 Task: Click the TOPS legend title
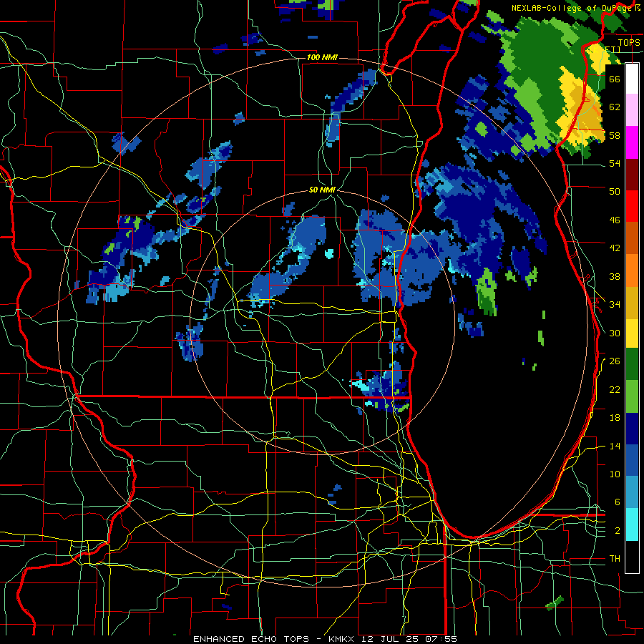pos(629,42)
